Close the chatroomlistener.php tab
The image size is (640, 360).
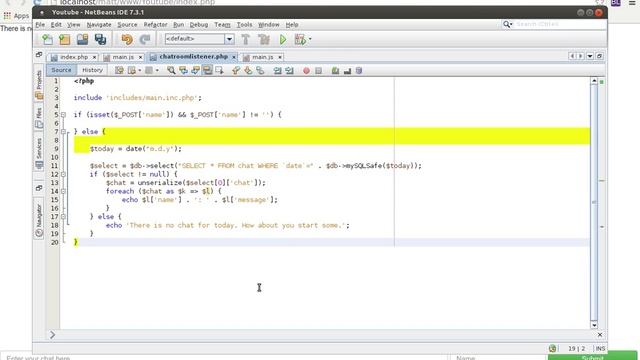pos(234,57)
